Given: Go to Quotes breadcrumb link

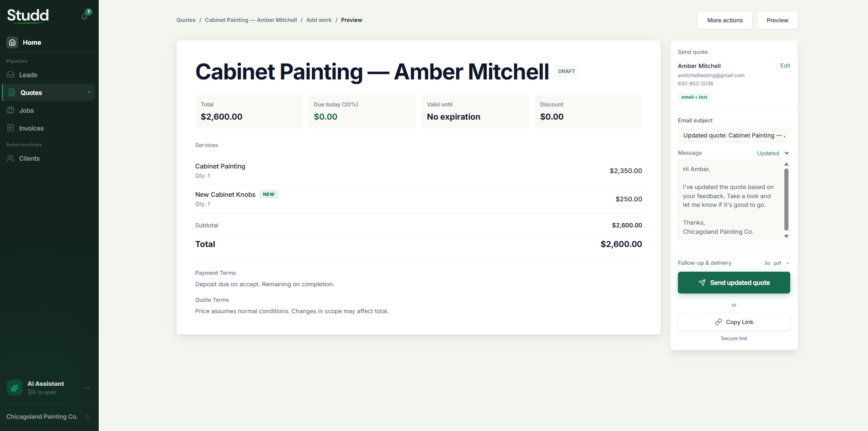Looking at the screenshot, I should pyautogui.click(x=186, y=20).
